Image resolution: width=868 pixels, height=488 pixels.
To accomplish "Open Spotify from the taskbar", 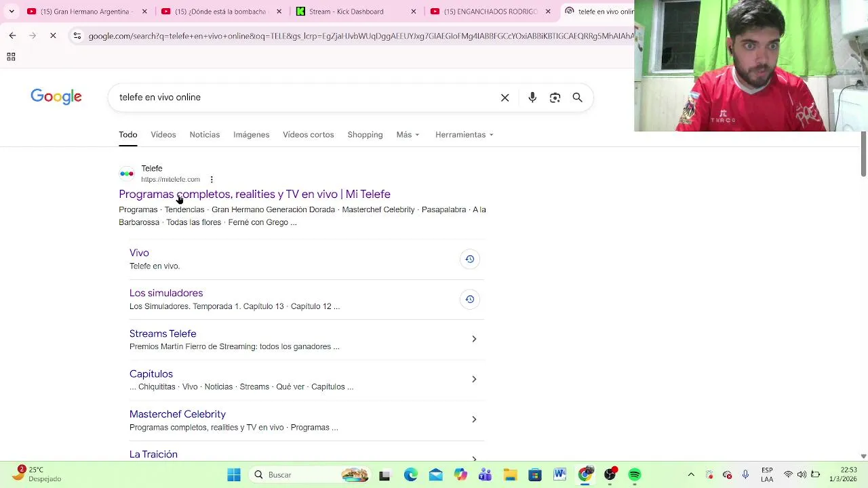I will [x=635, y=475].
